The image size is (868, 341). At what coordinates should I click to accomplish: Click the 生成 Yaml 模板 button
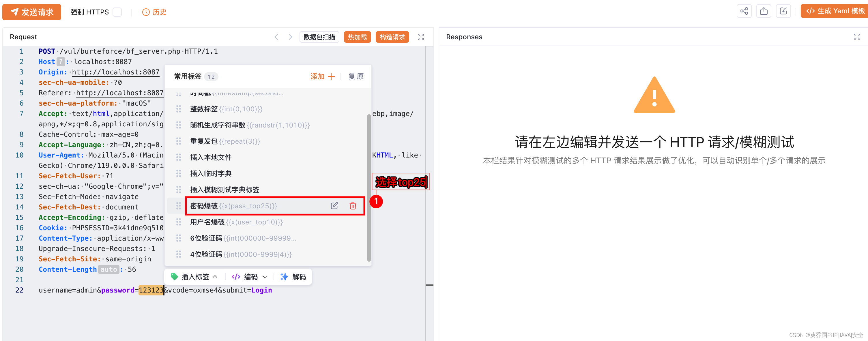pos(834,11)
